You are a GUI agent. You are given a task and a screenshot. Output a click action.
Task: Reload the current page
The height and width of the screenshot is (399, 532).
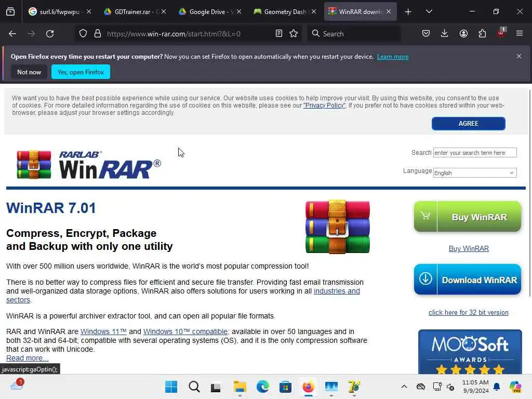(50, 34)
